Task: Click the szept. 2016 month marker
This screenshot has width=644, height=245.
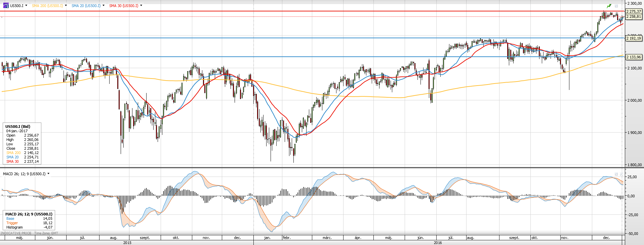Action: [x=514, y=238]
